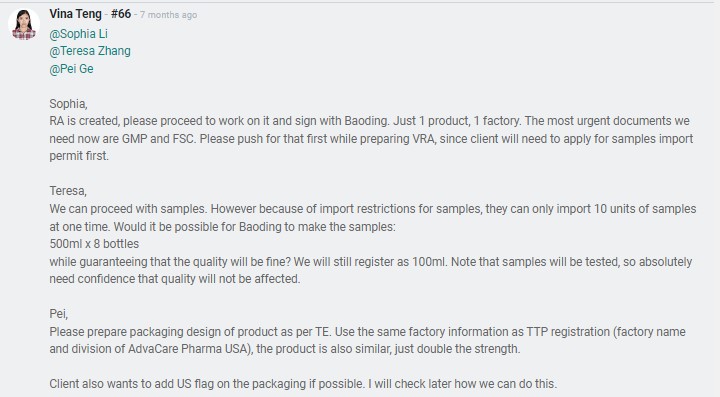The image size is (720, 397).
Task: Click the 'Sophia,' greeting line
Action: tap(68, 104)
